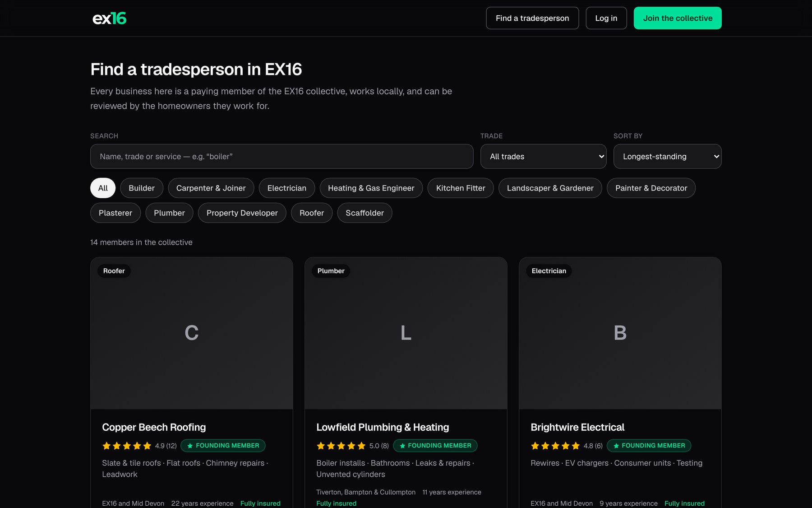
Task: Open the Brightwire Electrical thumbnail image
Action: click(620, 333)
